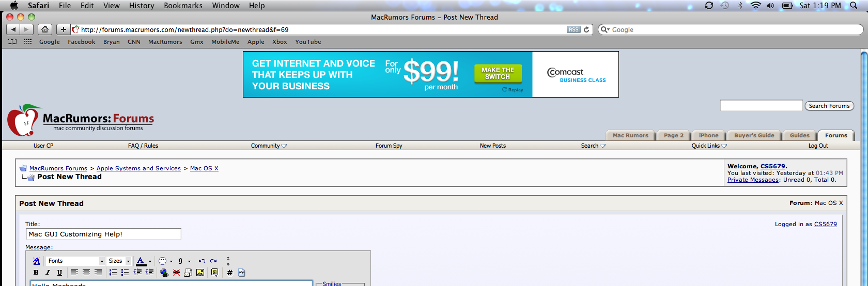Click the Insert Link globe icon
The image size is (868, 286).
tap(164, 273)
